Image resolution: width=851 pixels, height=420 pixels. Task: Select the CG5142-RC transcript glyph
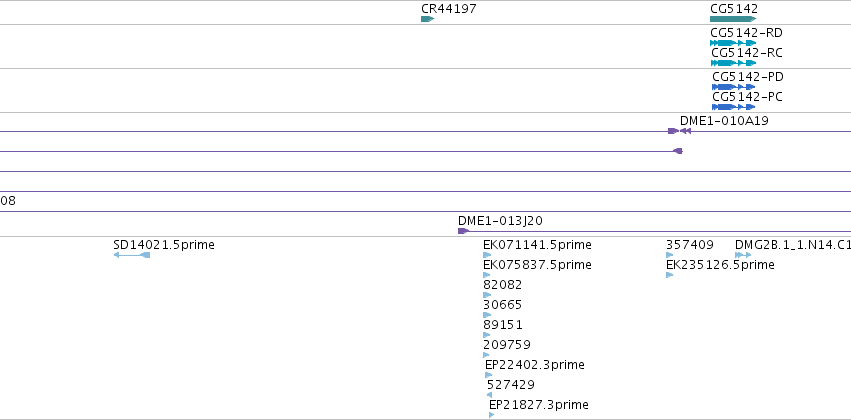coord(733,63)
